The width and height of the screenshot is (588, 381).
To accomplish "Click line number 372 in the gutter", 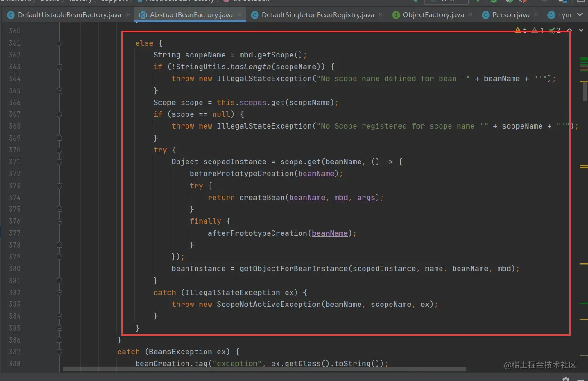I will click(15, 174).
